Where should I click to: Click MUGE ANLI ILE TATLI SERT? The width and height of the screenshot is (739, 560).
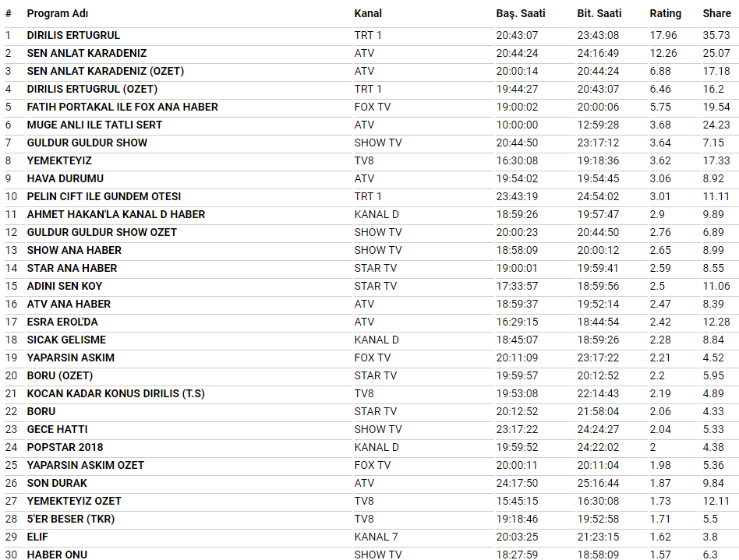[x=94, y=125]
